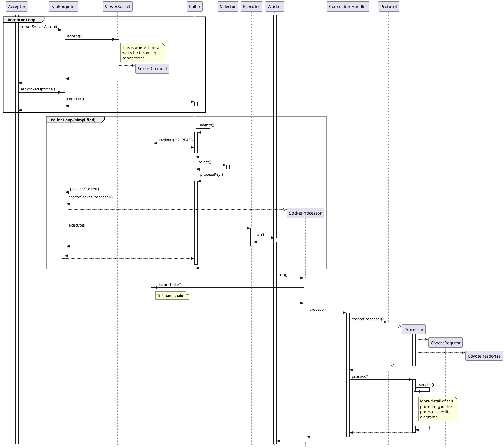Click the Selector participant box

click(x=228, y=7)
